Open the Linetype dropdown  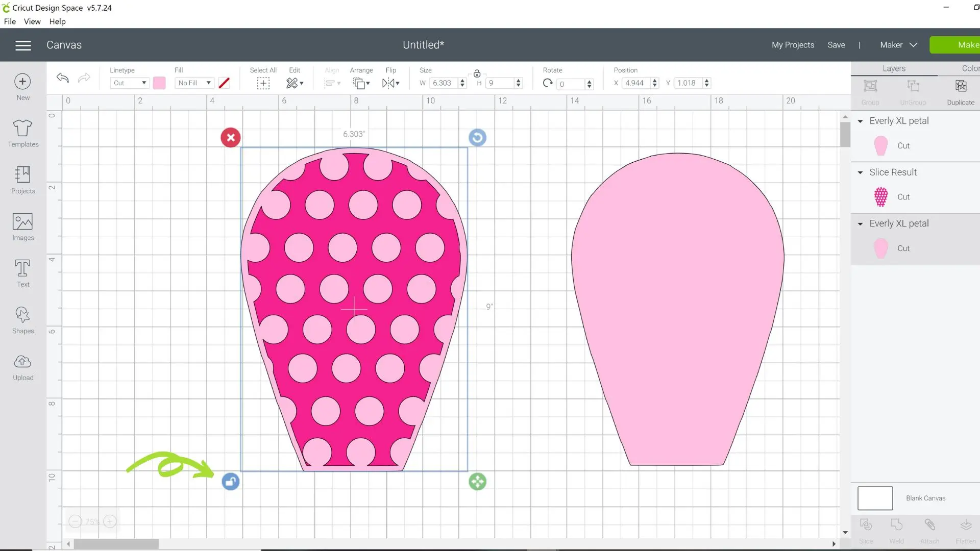click(129, 83)
